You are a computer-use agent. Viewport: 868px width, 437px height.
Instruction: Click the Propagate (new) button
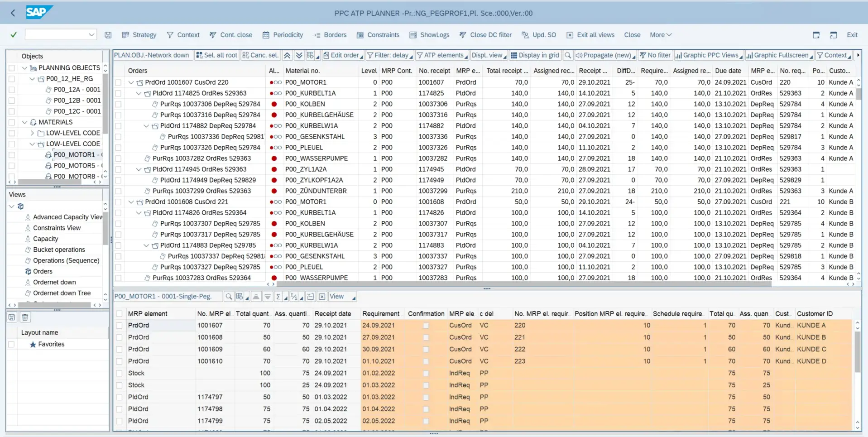(605, 55)
